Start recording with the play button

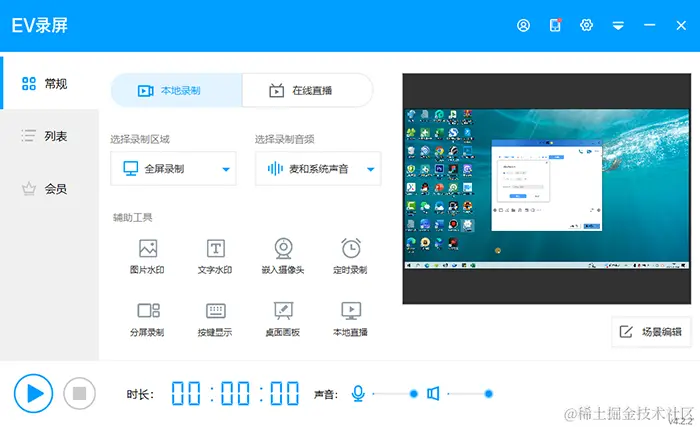33,394
